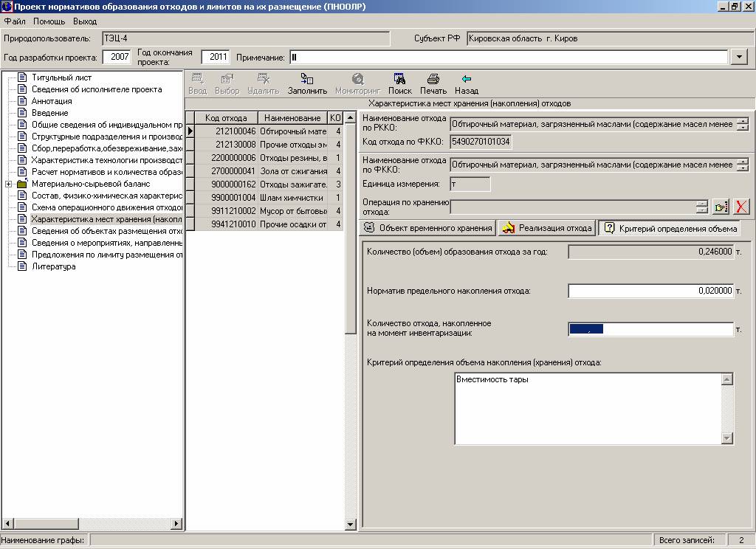Expand the Материально-сырьевой баланс tree node
The height and width of the screenshot is (549, 756).
click(x=8, y=184)
